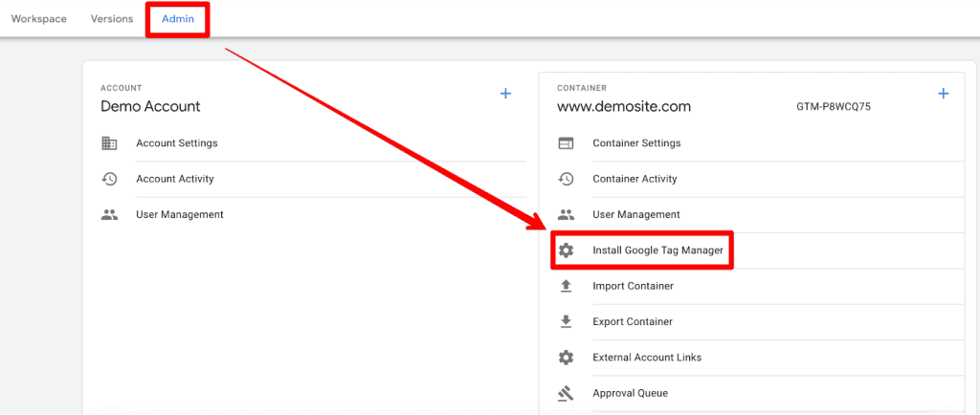Click the plus icon to create account
This screenshot has height=415, width=980.
click(505, 94)
